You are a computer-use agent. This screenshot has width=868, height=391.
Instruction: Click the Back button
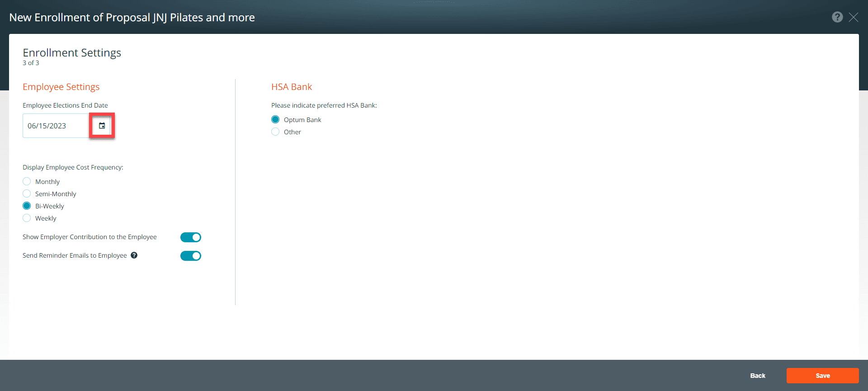pyautogui.click(x=758, y=376)
